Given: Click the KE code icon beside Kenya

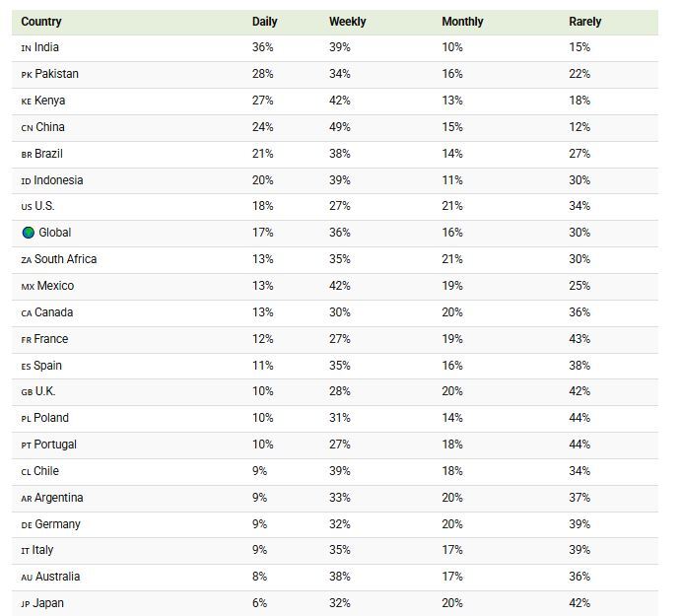Looking at the screenshot, I should (27, 102).
